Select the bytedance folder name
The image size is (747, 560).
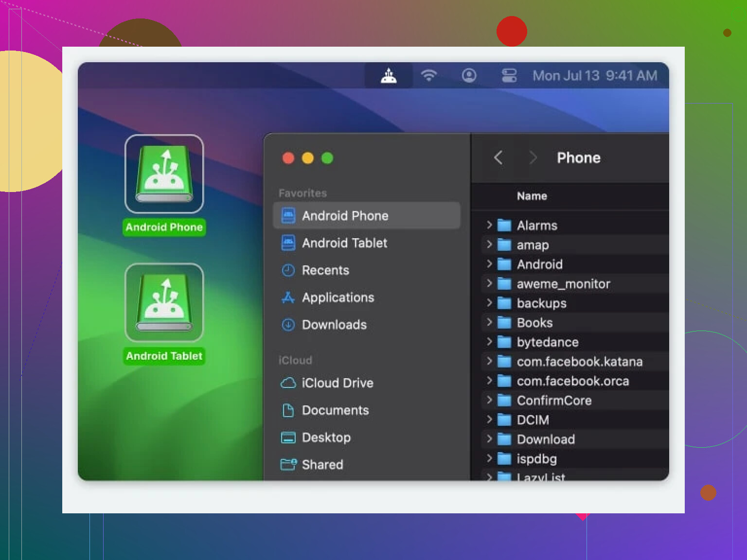click(x=548, y=342)
